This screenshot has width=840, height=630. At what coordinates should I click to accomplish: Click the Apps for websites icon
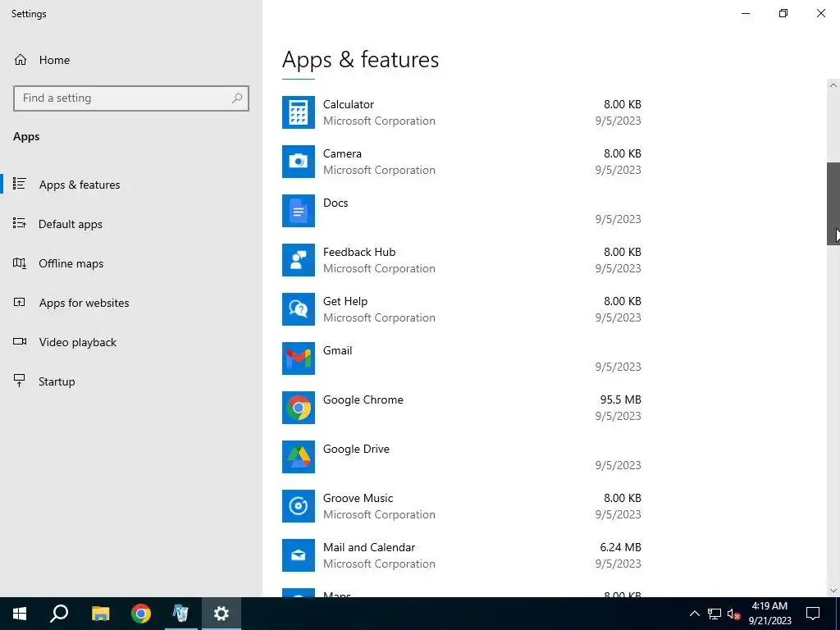20,302
